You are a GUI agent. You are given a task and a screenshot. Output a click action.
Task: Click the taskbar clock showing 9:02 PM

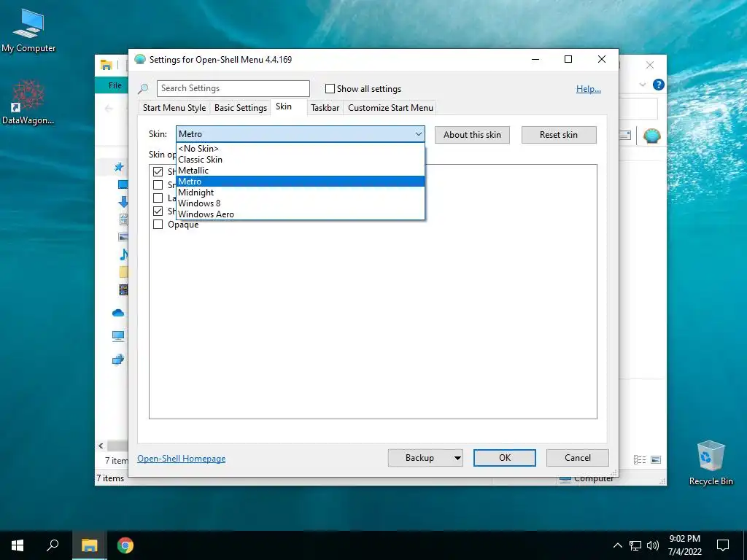coord(684,545)
